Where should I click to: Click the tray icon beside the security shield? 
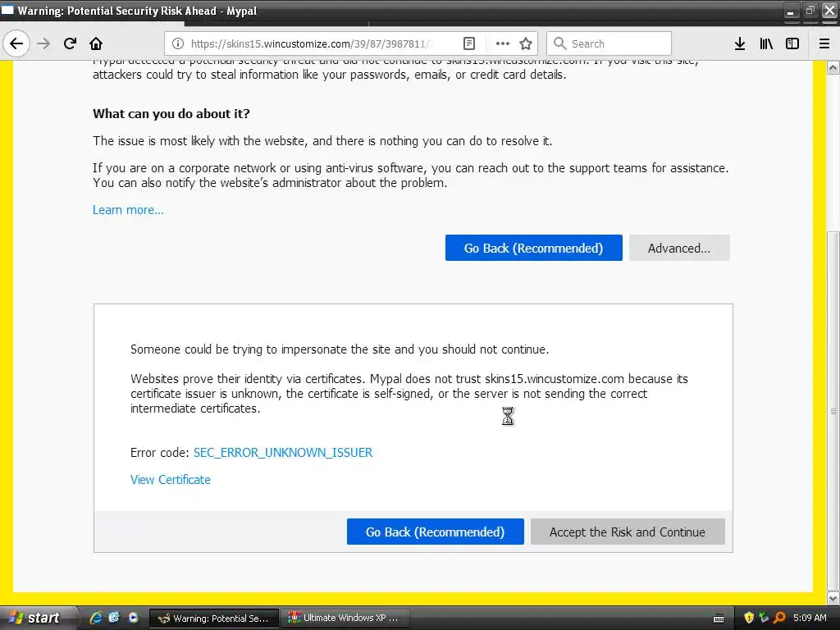764,618
